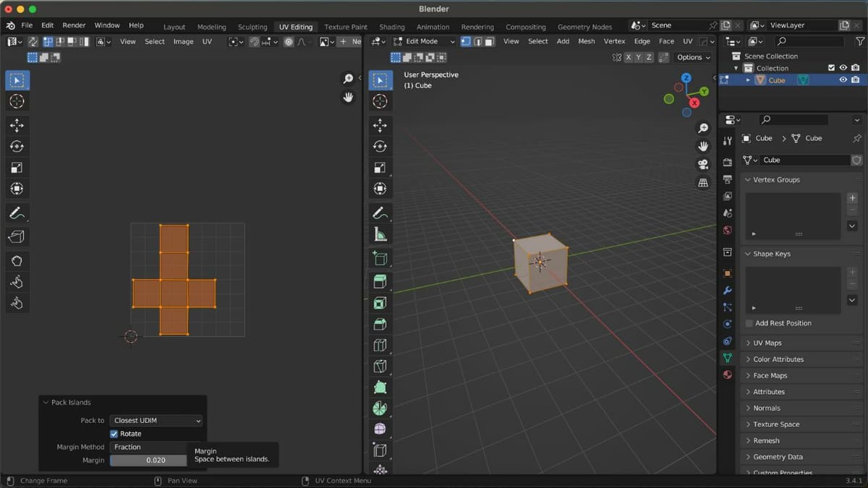Select the Poly Build tool in the 3D viewport
This screenshot has width=868, height=488.
click(x=380, y=388)
